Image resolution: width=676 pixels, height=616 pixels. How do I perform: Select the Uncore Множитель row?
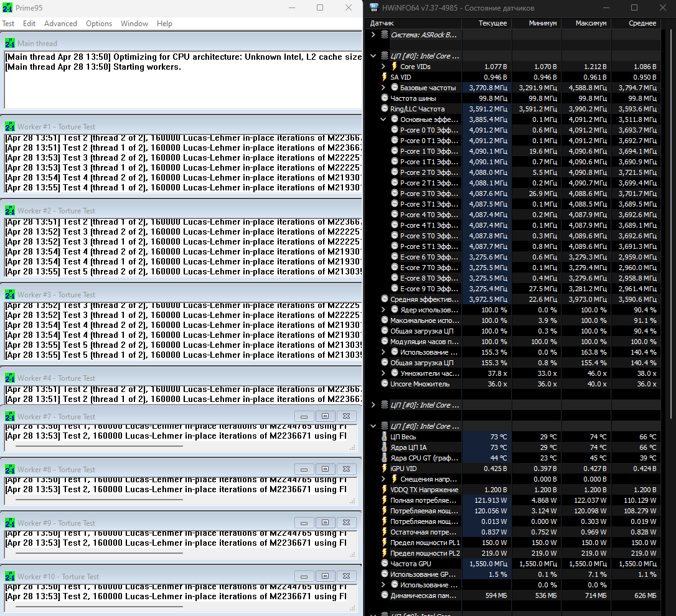click(513, 384)
